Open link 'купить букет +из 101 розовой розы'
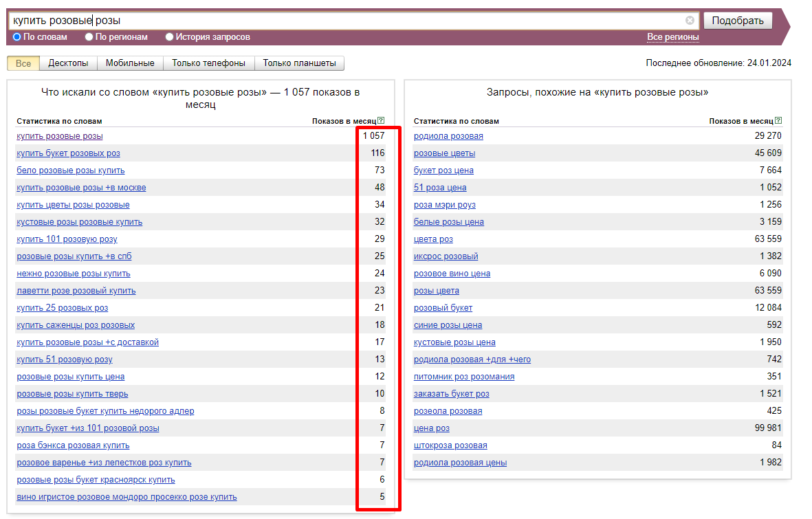Screen dimensions: 812x519 (88, 428)
